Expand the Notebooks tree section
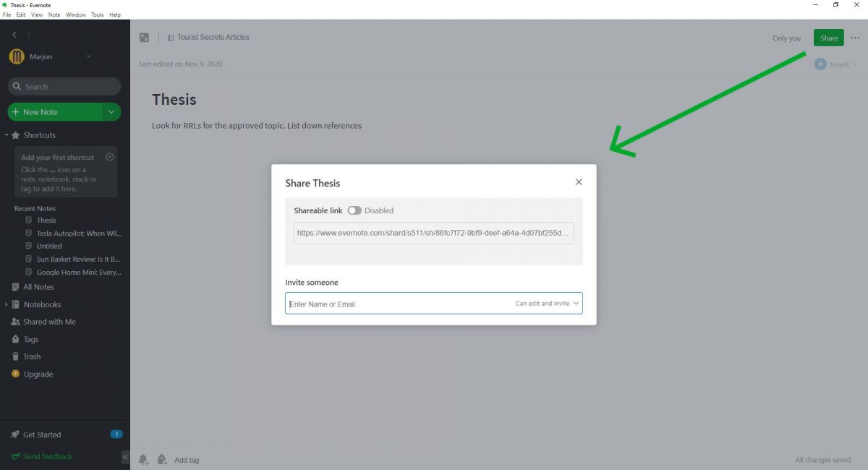 [7, 304]
